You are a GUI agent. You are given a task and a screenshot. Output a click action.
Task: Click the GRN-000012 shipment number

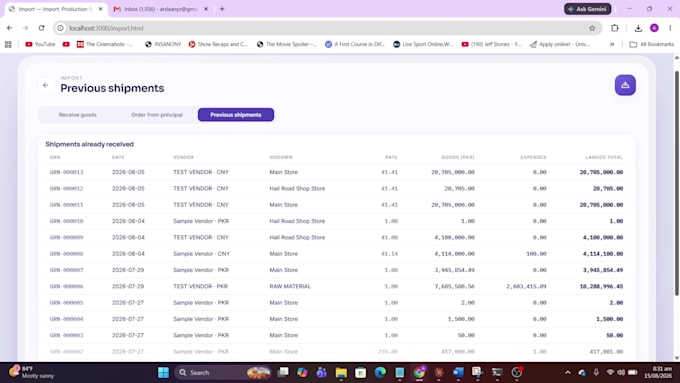click(x=66, y=189)
